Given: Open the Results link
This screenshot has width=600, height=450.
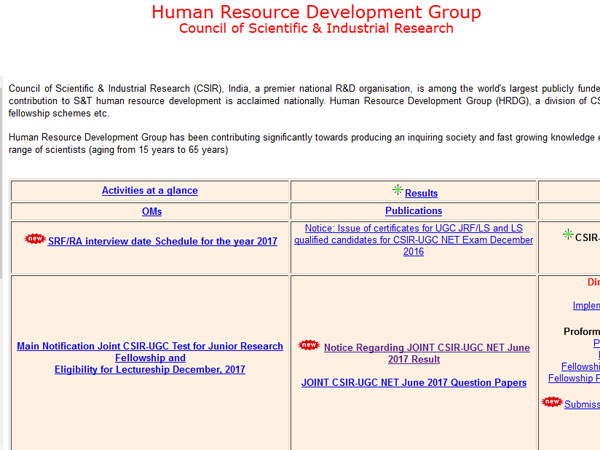Looking at the screenshot, I should pyautogui.click(x=421, y=193).
